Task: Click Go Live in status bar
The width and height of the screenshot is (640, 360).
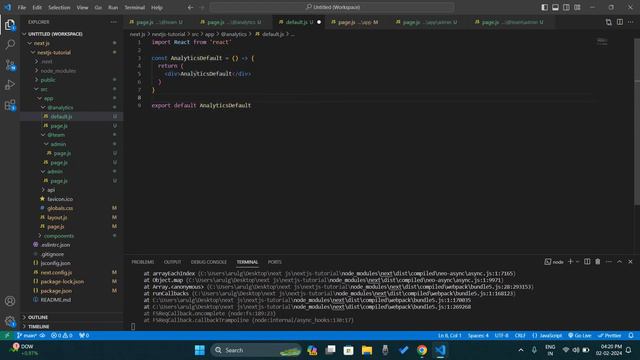Action: [580, 336]
